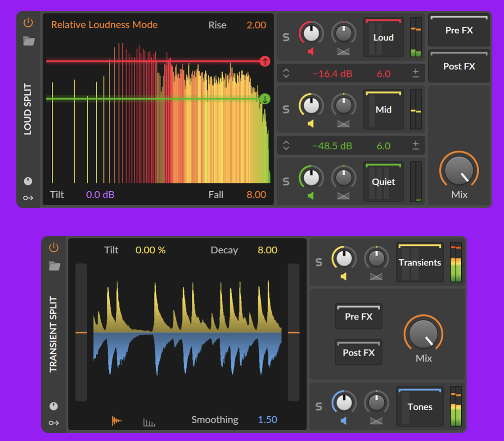Open the Transient Split preset folder icon

tap(54, 266)
